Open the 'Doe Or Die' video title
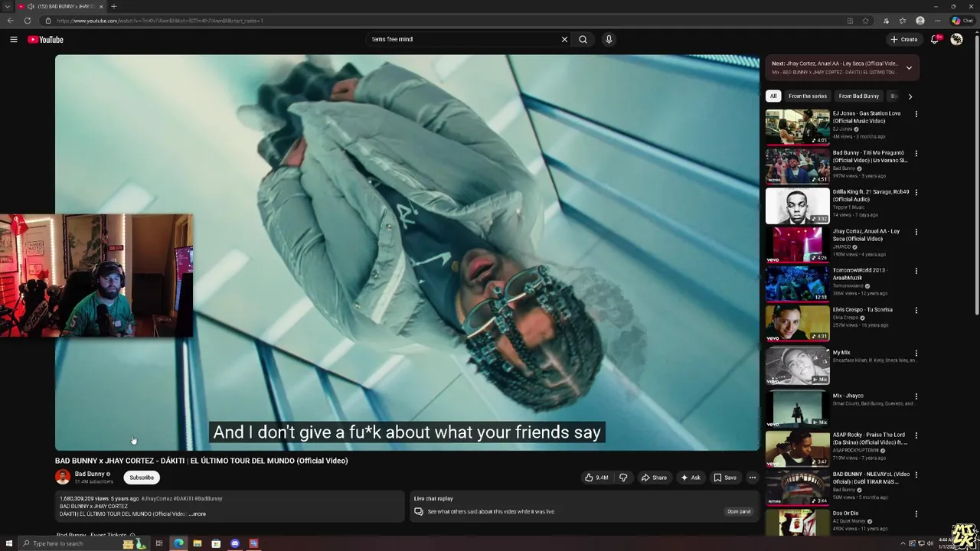Screen dimensions: 980x551 pos(846,514)
